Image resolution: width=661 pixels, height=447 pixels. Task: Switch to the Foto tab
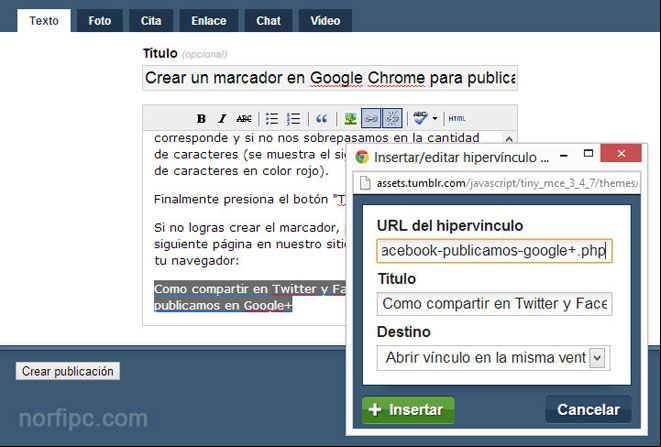[100, 21]
